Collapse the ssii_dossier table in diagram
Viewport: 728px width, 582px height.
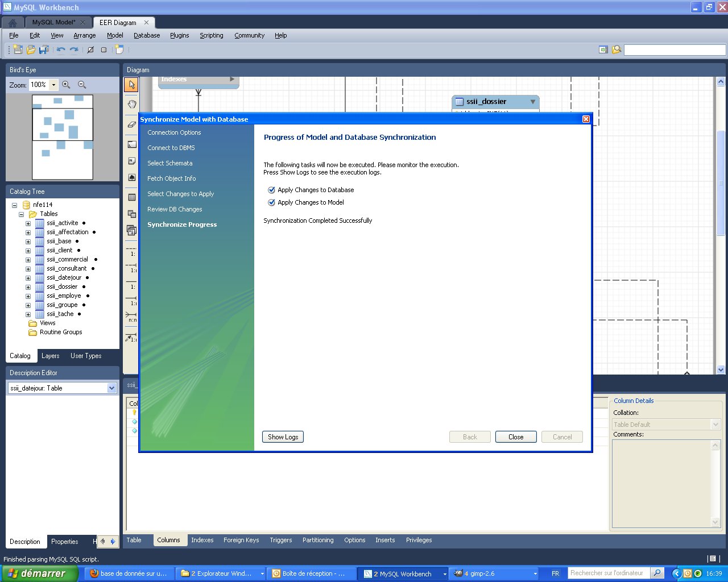click(x=533, y=102)
